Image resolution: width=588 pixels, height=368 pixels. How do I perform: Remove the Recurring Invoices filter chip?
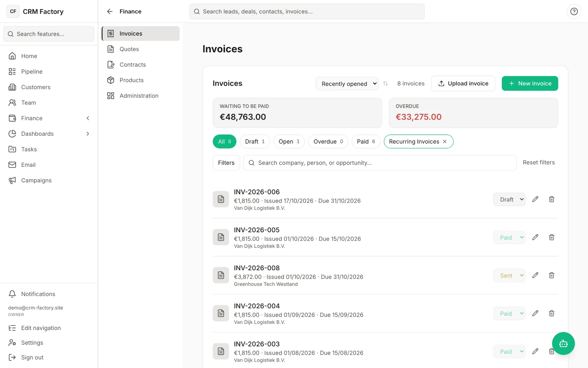(445, 142)
